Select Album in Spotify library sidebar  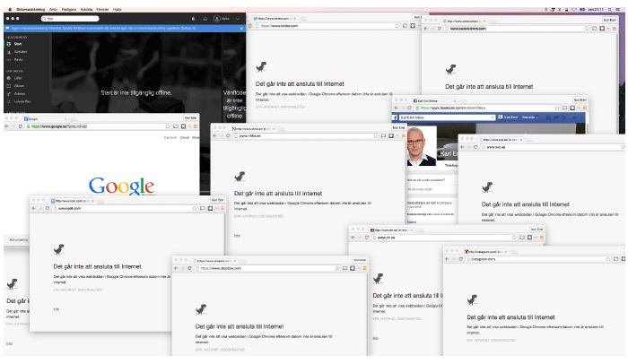pos(20,85)
